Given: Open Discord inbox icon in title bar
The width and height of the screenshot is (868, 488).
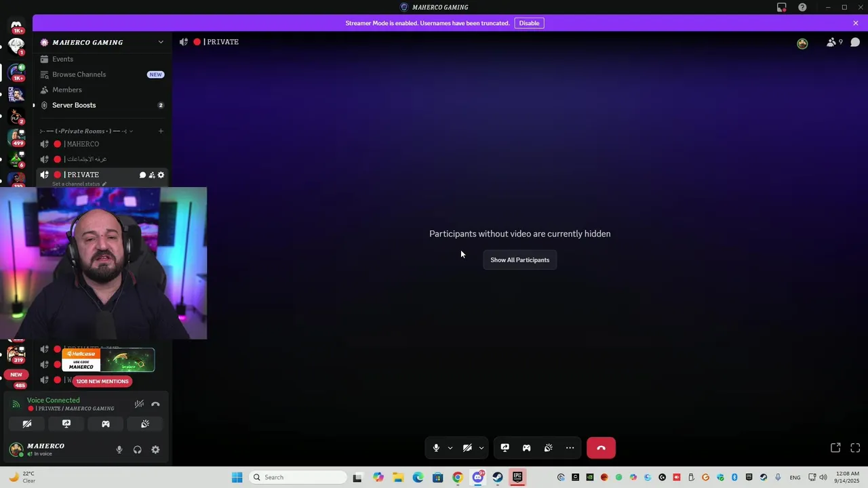Looking at the screenshot, I should (782, 7).
